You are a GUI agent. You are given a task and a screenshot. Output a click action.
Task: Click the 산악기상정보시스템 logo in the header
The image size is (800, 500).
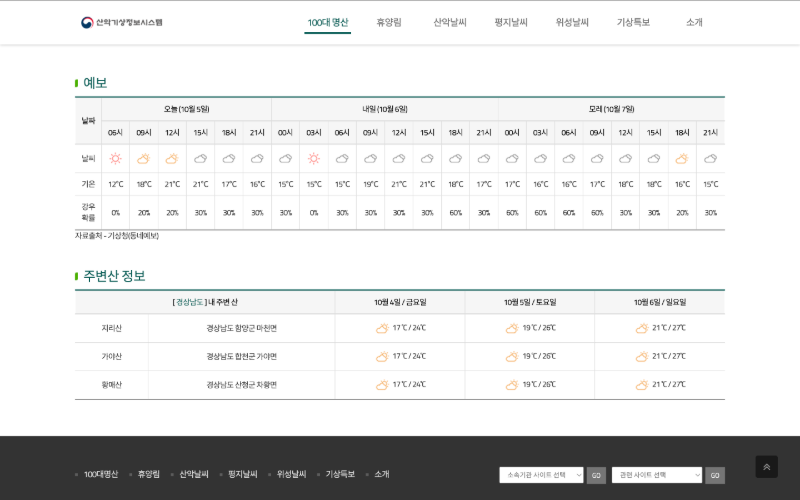pos(121,22)
